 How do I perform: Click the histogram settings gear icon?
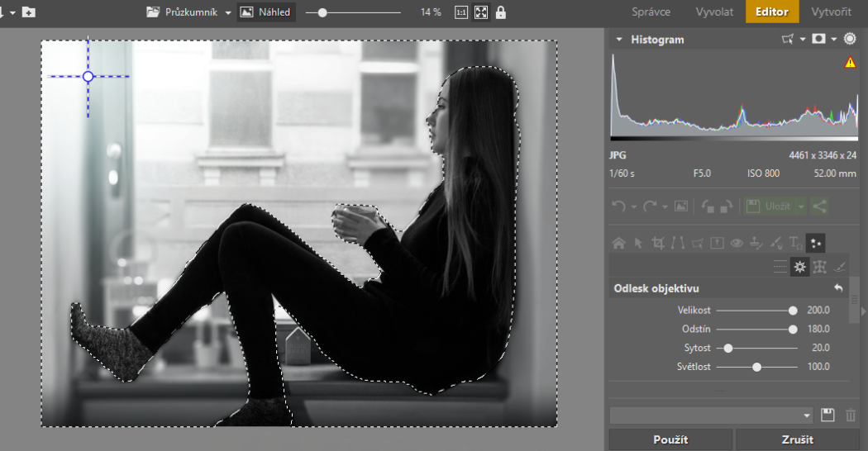point(850,39)
